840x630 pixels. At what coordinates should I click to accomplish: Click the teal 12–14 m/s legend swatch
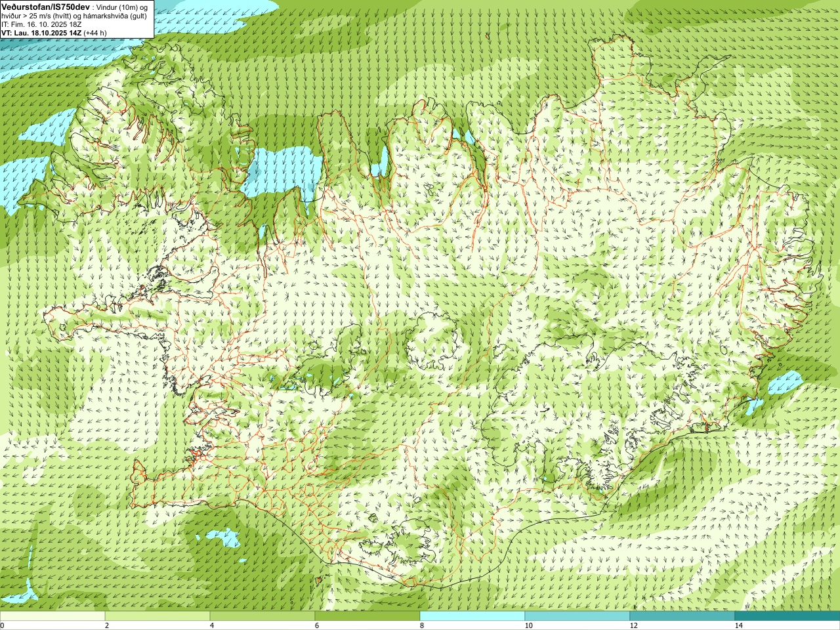(x=682, y=616)
